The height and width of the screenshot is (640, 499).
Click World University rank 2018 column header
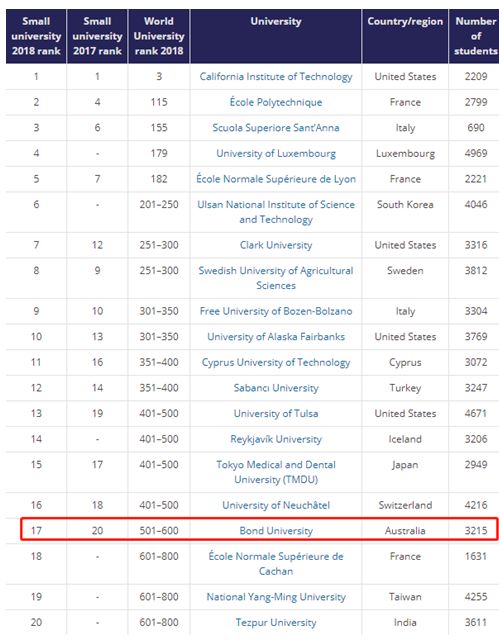(159, 36)
